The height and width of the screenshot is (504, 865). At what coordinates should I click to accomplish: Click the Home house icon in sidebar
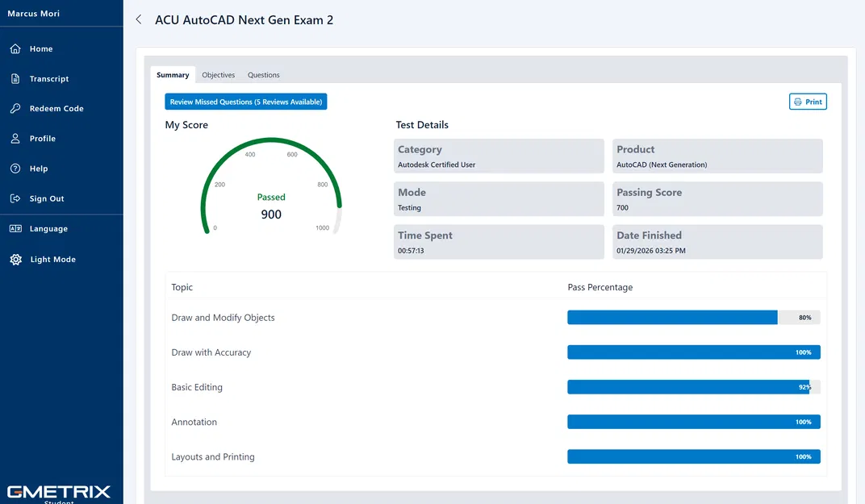[x=15, y=49]
